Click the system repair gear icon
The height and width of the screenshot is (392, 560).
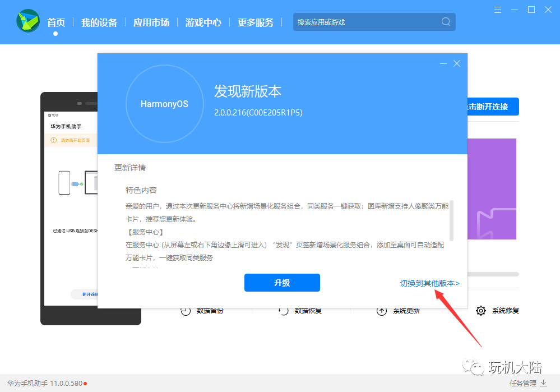tap(481, 311)
